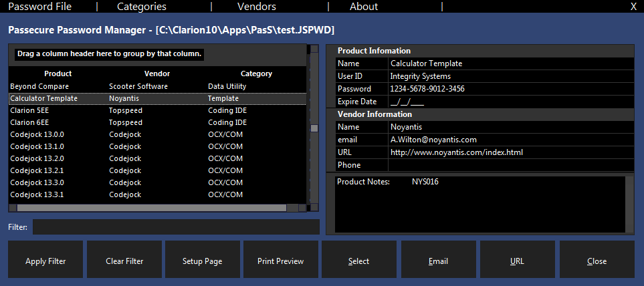Screen dimensions: 644x286
Task: Launch Print Preview
Action: click(280, 261)
